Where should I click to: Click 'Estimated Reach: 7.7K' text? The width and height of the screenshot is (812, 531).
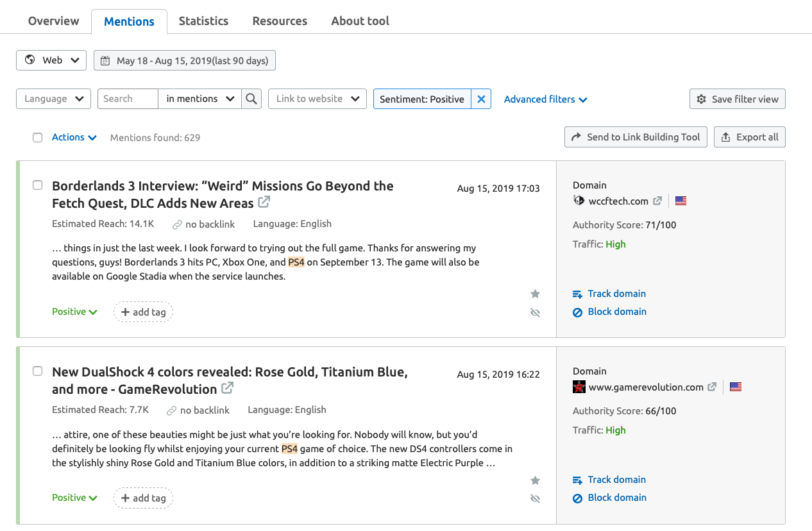pos(100,410)
